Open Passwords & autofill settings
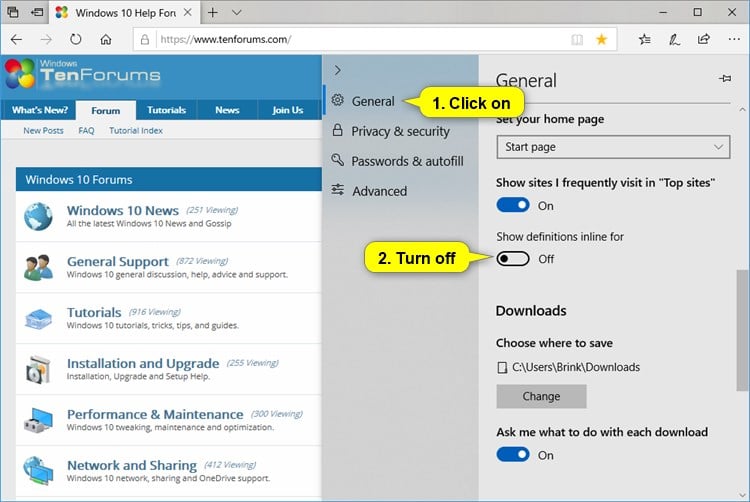 pyautogui.click(x=407, y=161)
